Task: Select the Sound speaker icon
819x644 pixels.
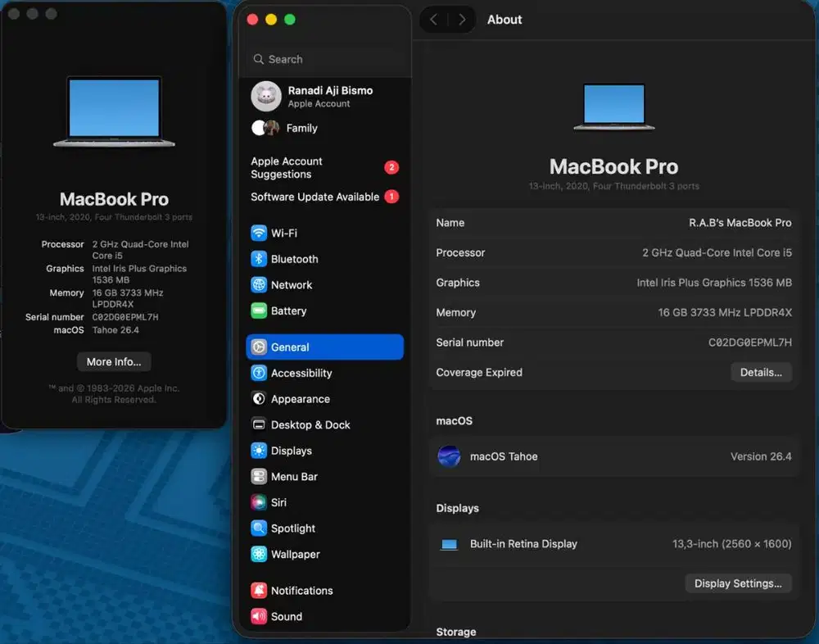Action: tap(259, 616)
